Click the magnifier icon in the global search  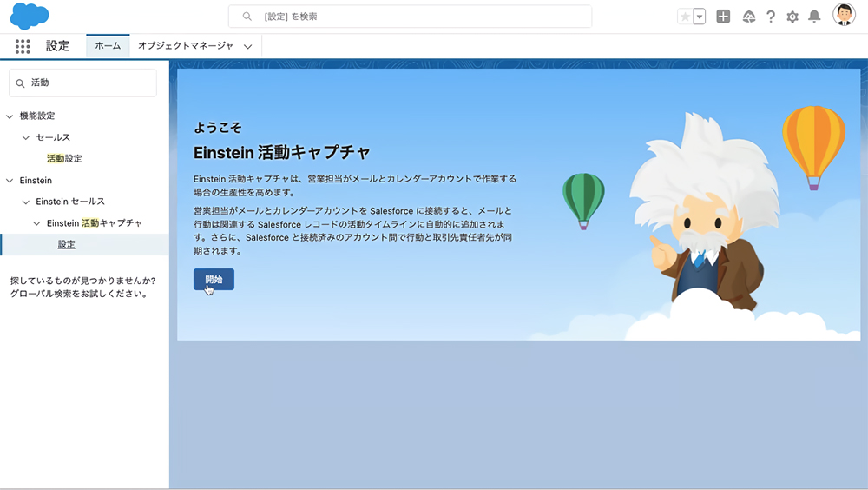247,17
